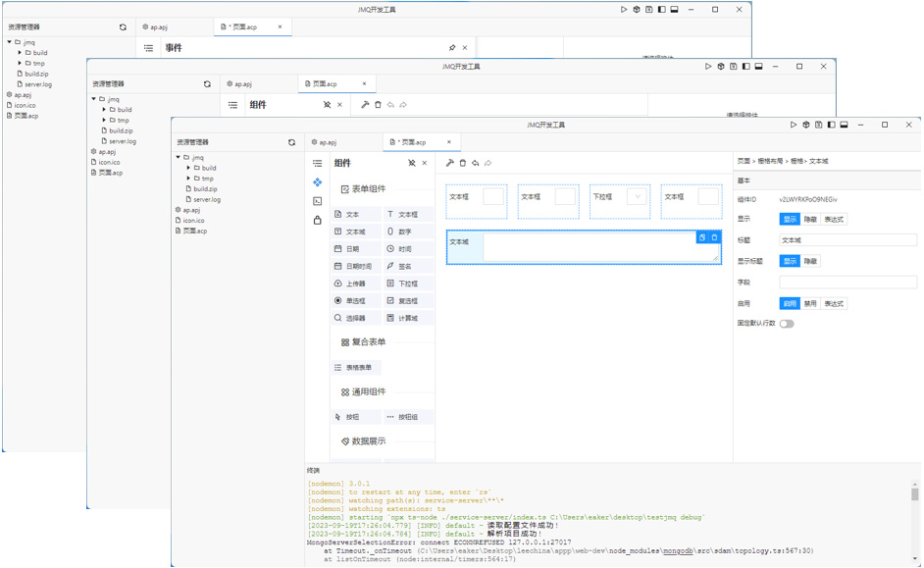
Task: Click the cube package icon in the front window title bar
Action: click(806, 125)
